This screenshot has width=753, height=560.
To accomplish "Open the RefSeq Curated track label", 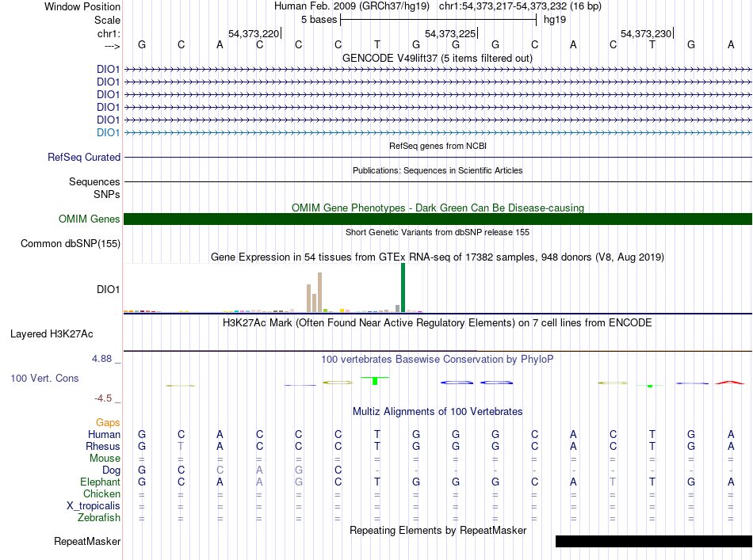I will coord(84,157).
